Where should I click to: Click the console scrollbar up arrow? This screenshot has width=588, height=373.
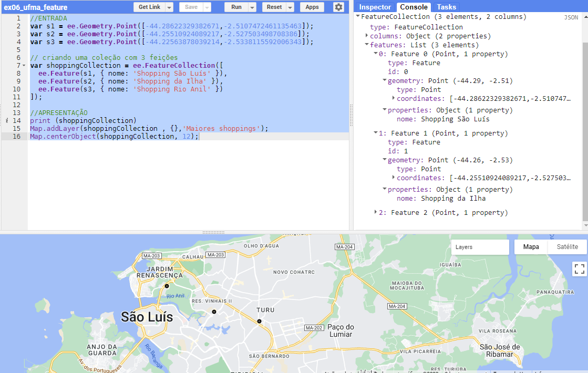585,17
